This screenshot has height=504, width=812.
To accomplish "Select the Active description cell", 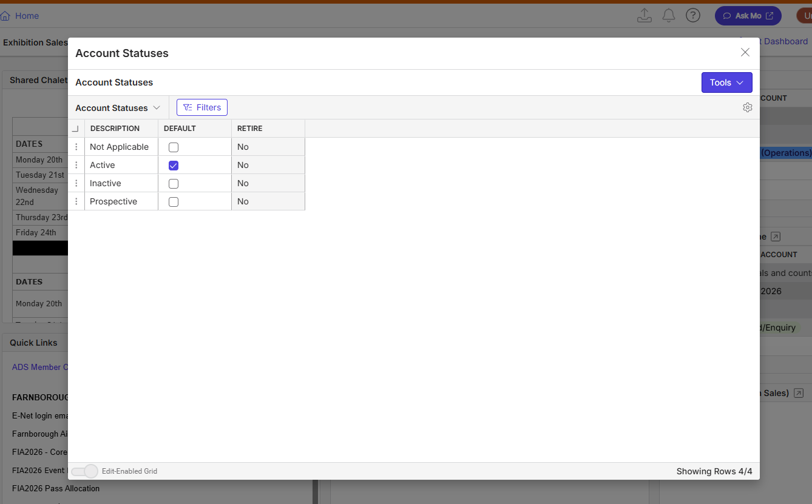I will pyautogui.click(x=121, y=165).
